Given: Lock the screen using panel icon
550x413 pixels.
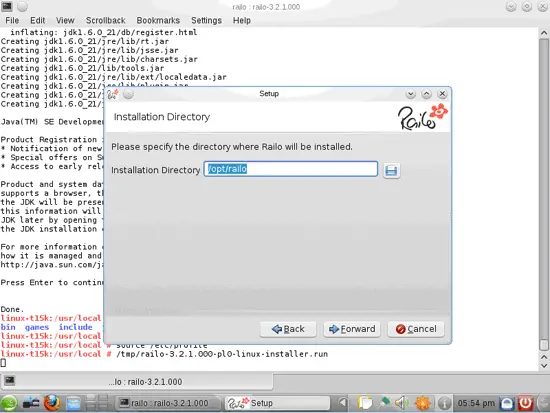Looking at the screenshot, I should tap(507, 403).
